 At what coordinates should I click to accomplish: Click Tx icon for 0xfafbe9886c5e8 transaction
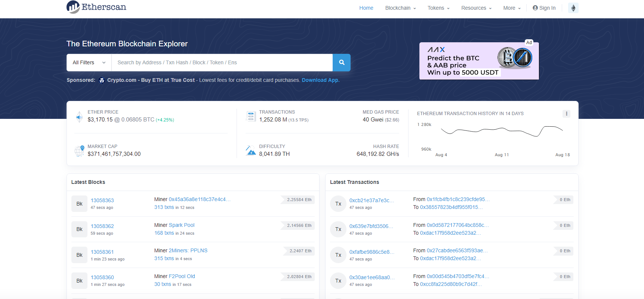click(338, 255)
